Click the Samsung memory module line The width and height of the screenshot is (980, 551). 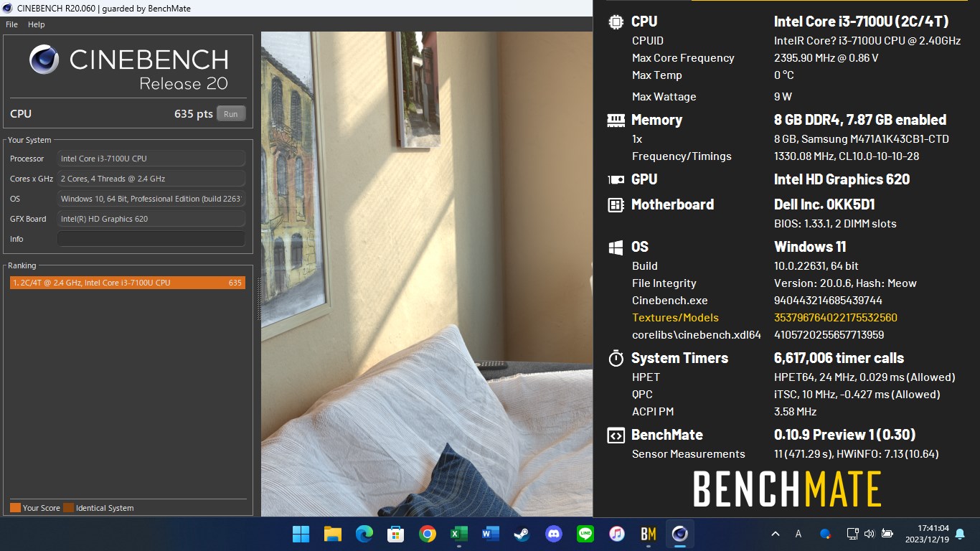[x=862, y=139]
